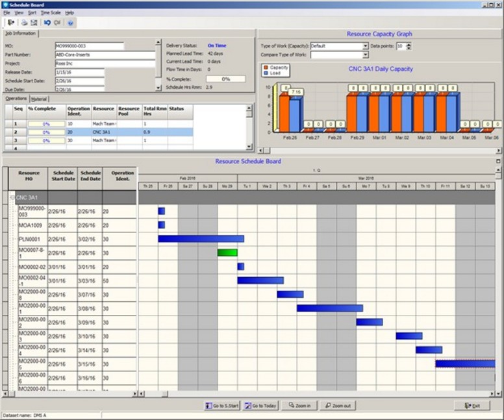Click the blue undo arrow icon

pos(47,22)
